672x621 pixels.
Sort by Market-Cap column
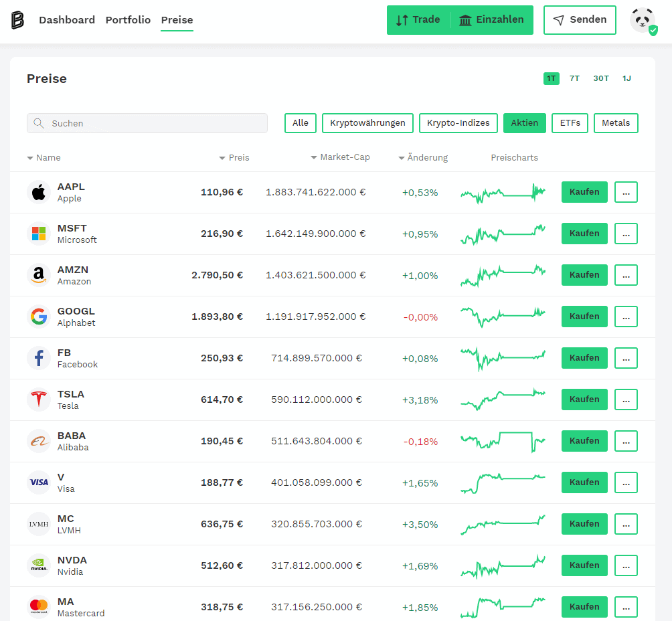tap(340, 157)
